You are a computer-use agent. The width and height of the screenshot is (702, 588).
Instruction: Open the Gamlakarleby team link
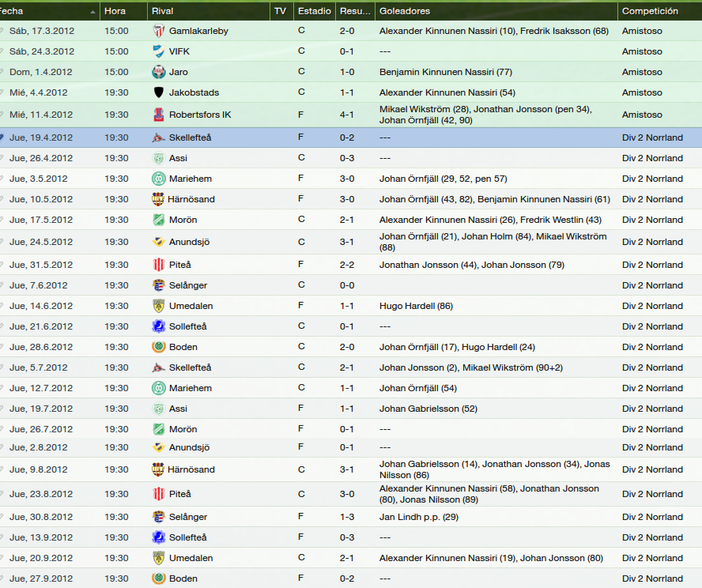pos(198,31)
